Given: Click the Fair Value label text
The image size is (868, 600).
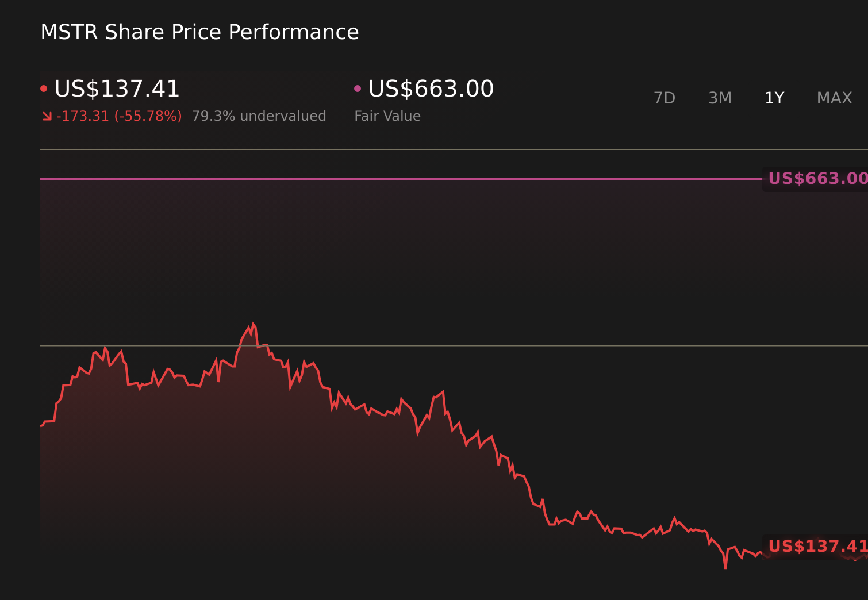Looking at the screenshot, I should pos(387,116).
